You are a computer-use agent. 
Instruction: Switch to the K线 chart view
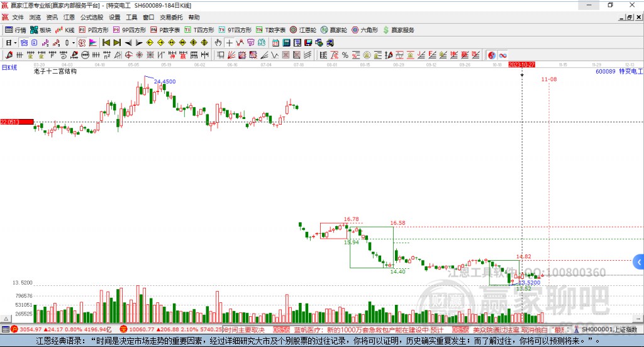click(x=65, y=30)
